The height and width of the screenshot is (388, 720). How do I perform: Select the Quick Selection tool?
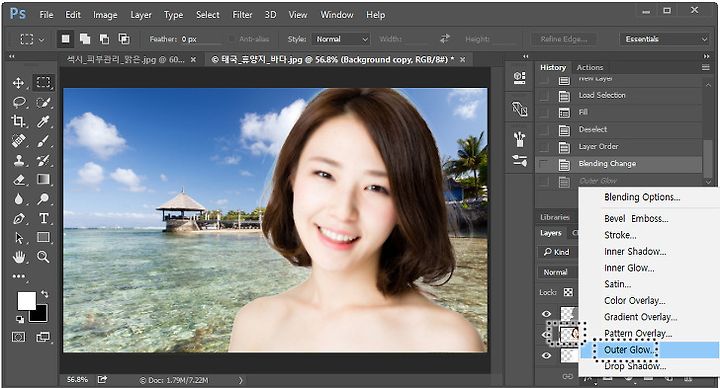[x=43, y=102]
